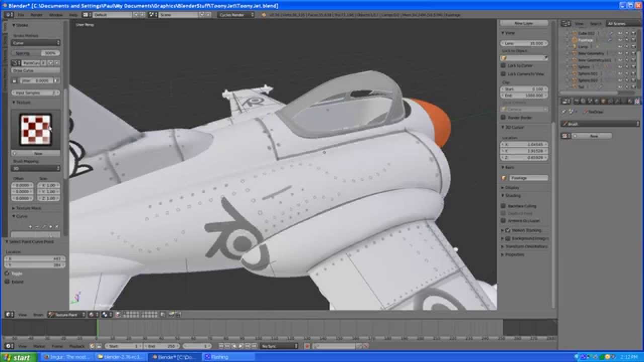The width and height of the screenshot is (644, 362).
Task: Enable Backface Culling checkbox
Action: pyautogui.click(x=503, y=206)
